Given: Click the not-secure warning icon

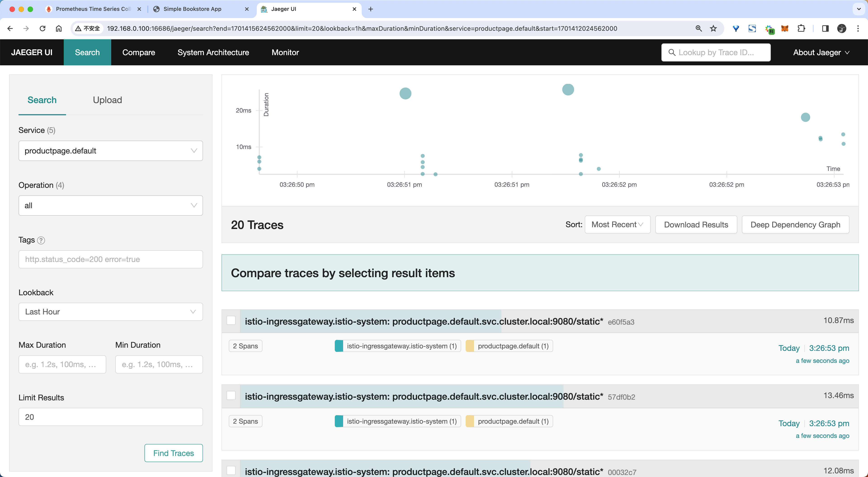Looking at the screenshot, I should click(78, 29).
